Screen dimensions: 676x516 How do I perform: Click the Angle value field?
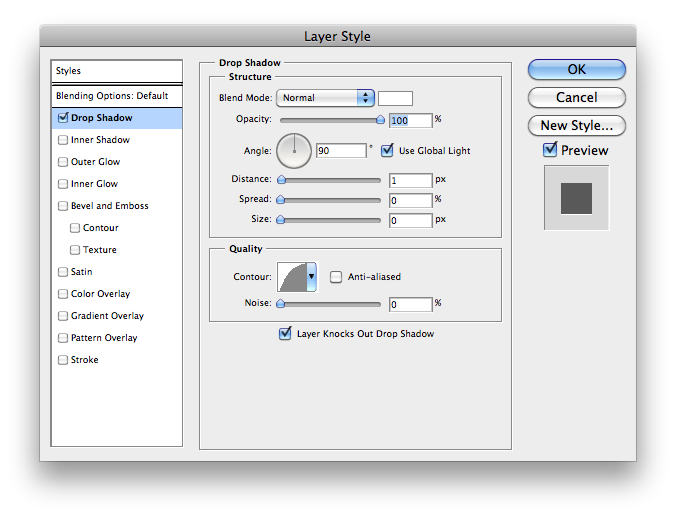(x=341, y=150)
